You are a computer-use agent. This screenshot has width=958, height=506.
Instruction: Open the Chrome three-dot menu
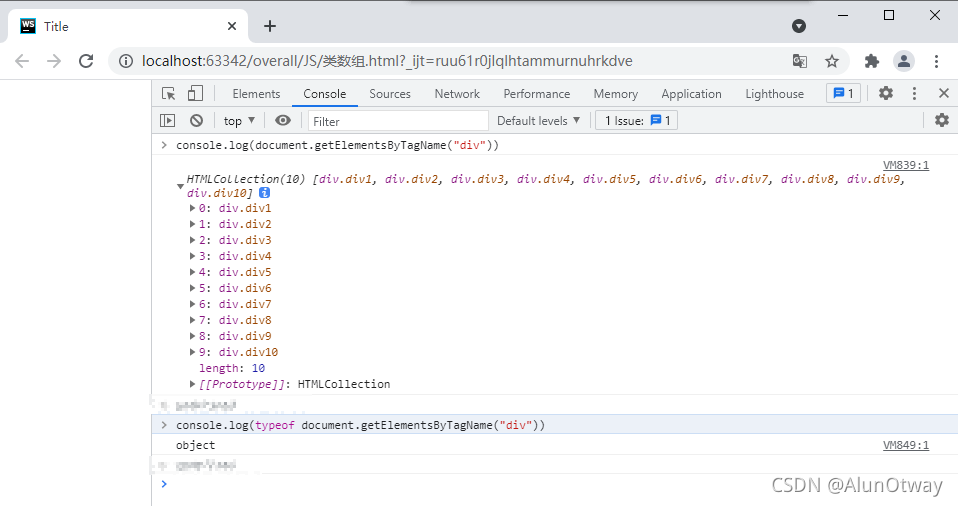pyautogui.click(x=936, y=60)
